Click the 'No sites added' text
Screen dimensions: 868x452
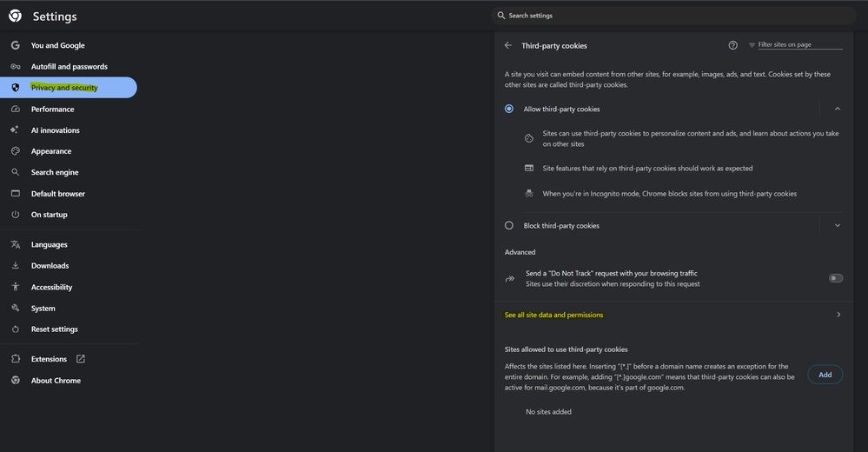click(x=548, y=411)
